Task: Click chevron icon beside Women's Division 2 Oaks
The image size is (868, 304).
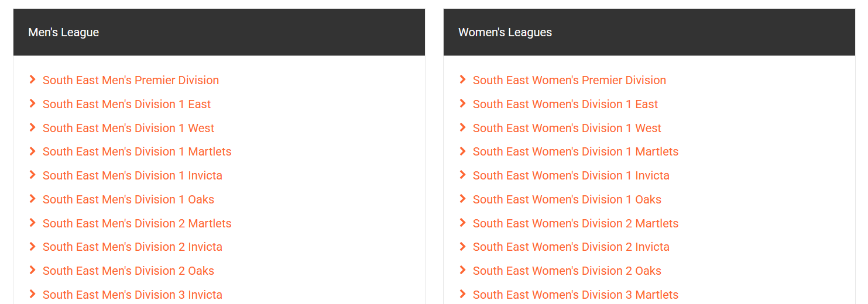Action: [463, 270]
